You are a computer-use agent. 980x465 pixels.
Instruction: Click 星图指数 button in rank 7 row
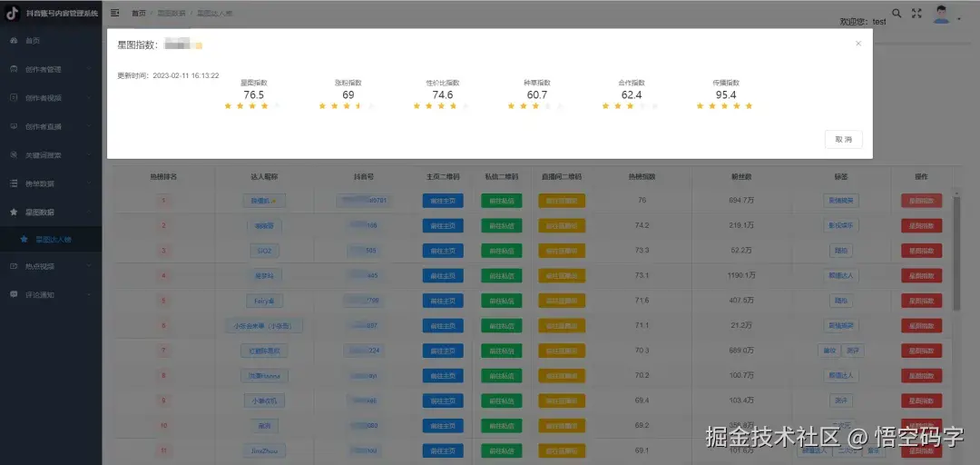921,351
